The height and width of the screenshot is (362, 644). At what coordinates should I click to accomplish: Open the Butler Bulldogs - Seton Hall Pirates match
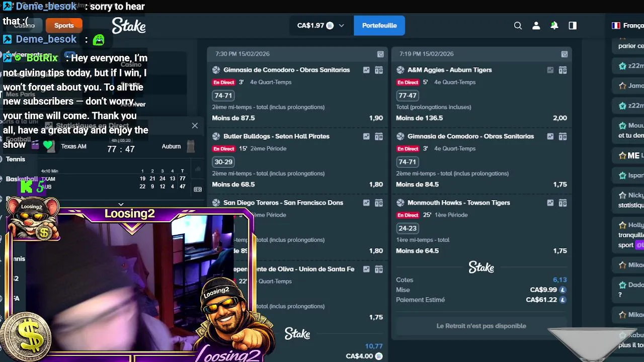277,136
